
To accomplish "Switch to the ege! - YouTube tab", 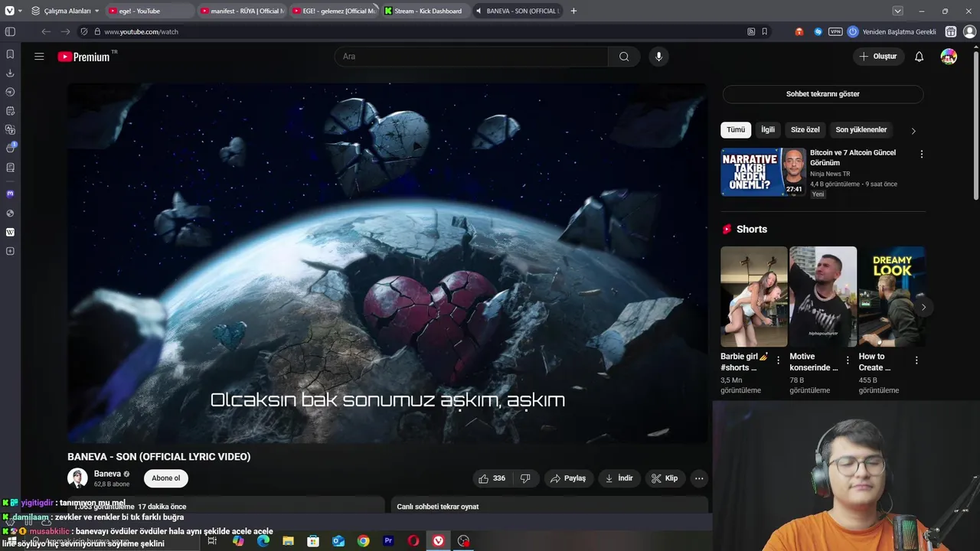I will [x=149, y=11].
